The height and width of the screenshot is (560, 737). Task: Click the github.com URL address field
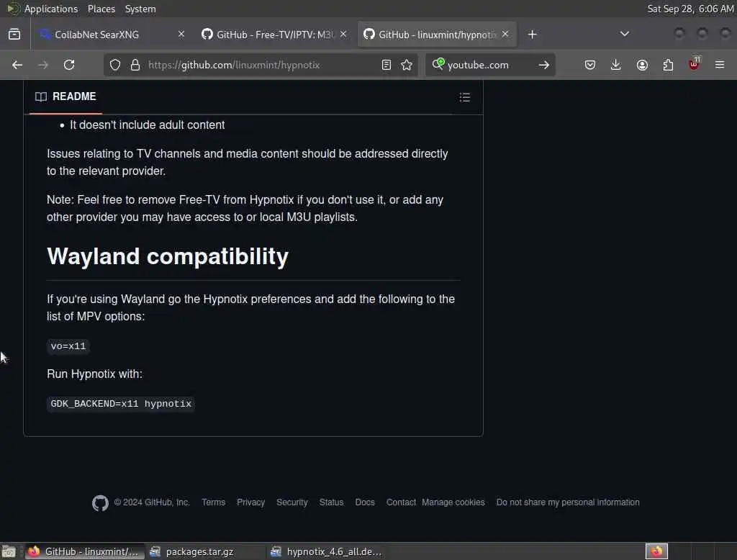coord(261,65)
